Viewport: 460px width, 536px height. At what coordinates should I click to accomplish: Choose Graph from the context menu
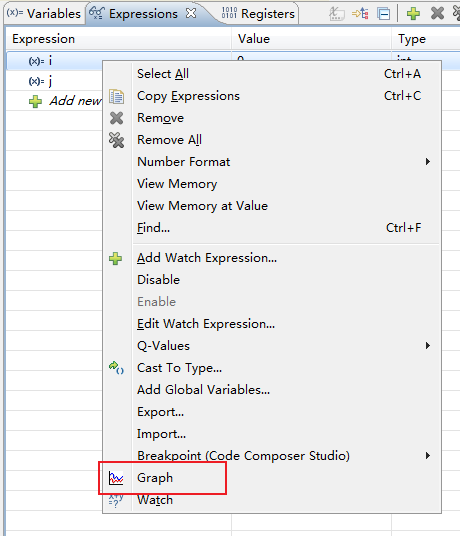[272, 478]
